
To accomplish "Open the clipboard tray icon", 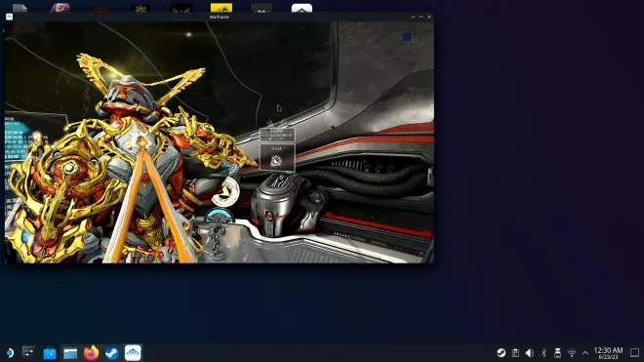I will pos(515,353).
